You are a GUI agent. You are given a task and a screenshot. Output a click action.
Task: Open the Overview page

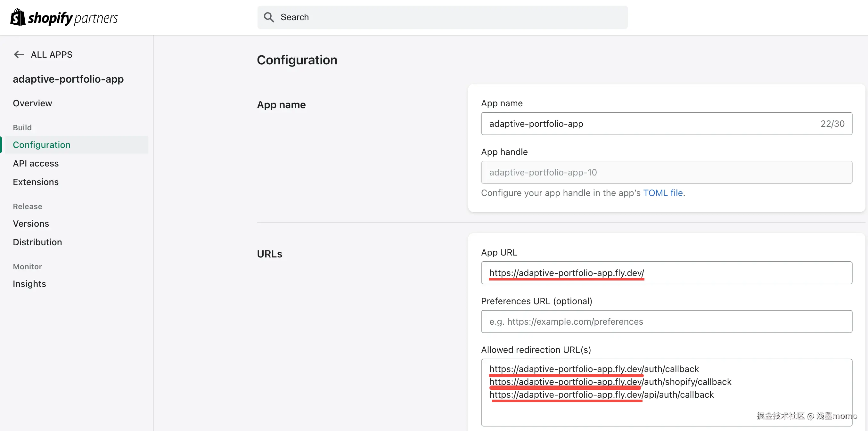(x=32, y=103)
